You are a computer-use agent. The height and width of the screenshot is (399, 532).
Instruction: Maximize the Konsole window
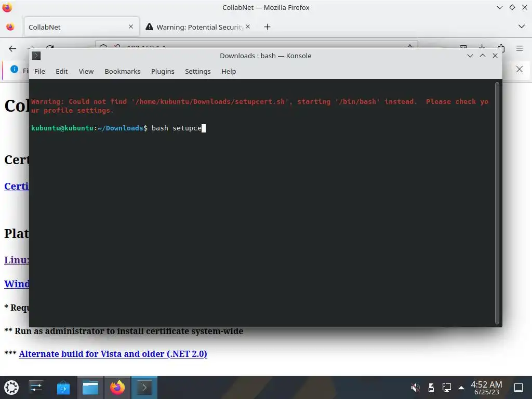tap(483, 56)
